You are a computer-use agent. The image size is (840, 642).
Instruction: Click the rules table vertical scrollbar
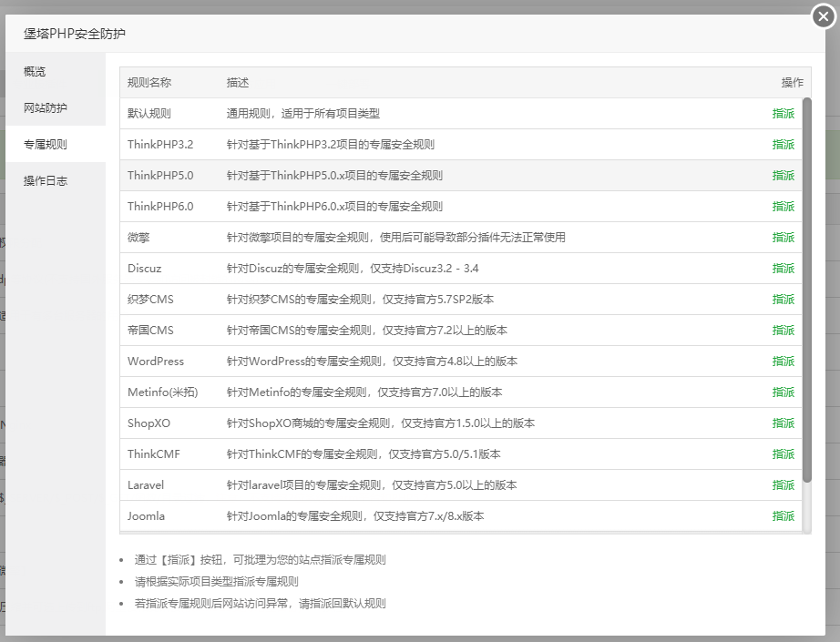pyautogui.click(x=807, y=290)
